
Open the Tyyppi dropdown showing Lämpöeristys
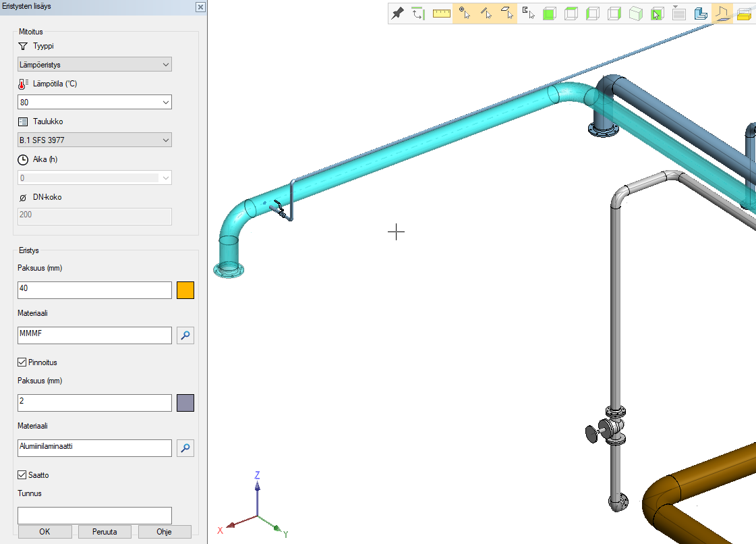coord(94,65)
